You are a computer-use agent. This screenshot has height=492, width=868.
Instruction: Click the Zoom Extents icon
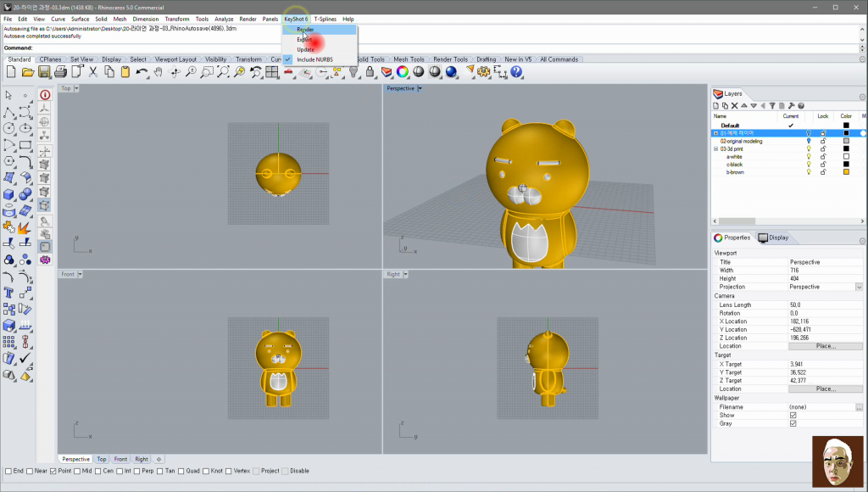tap(223, 72)
